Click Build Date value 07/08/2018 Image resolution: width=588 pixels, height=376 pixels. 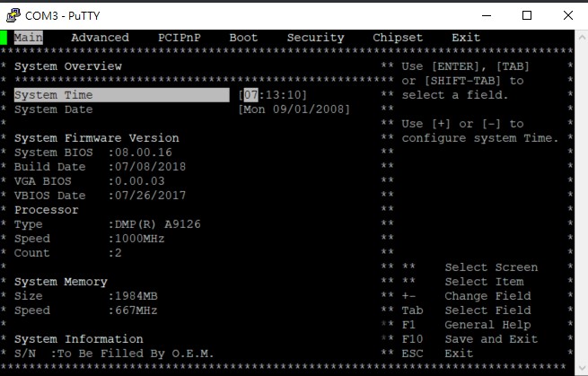click(150, 167)
